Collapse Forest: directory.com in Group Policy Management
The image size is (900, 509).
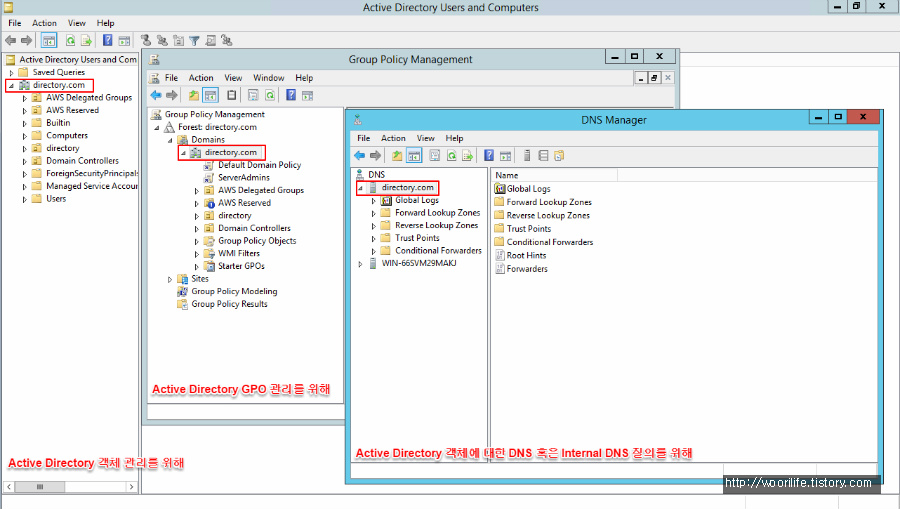pyautogui.click(x=157, y=127)
